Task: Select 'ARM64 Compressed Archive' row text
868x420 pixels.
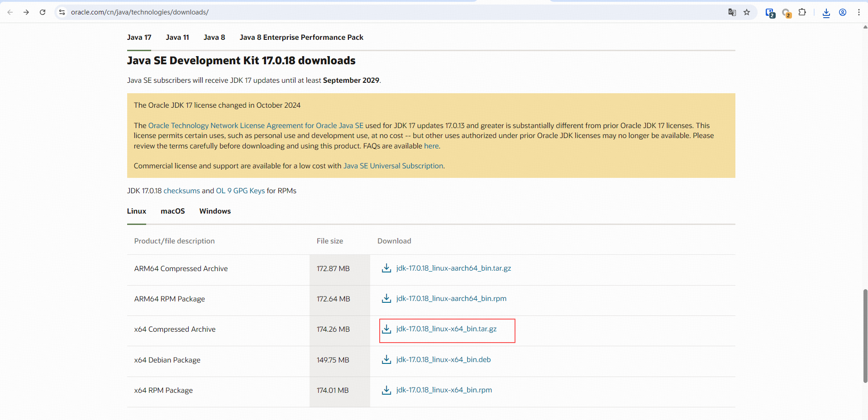Action: click(x=181, y=269)
